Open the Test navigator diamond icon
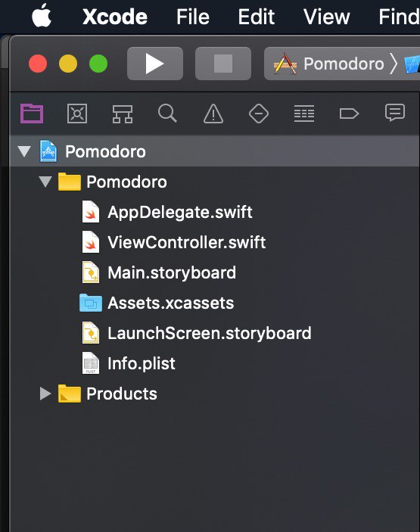The height and width of the screenshot is (532, 420). click(x=259, y=114)
